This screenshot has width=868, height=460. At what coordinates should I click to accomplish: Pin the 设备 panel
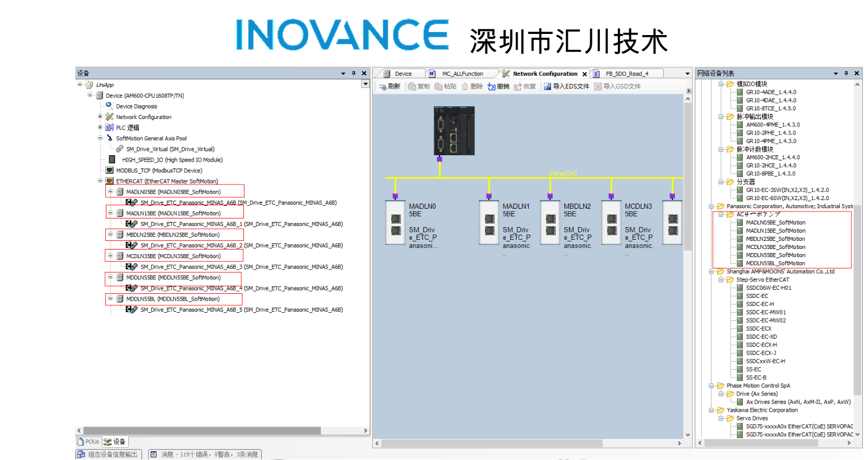click(354, 73)
